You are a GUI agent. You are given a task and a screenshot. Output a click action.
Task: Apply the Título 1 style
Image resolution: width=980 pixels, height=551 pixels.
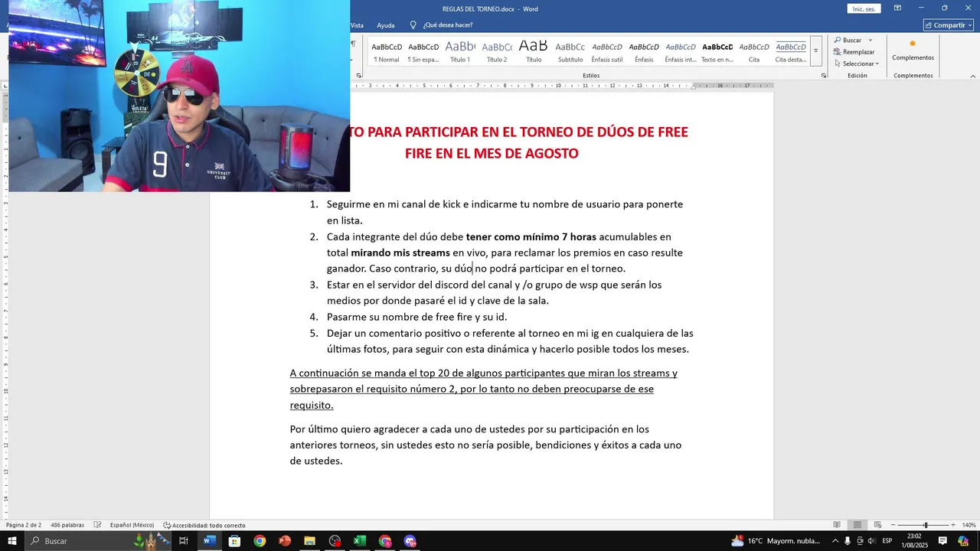pos(460,51)
